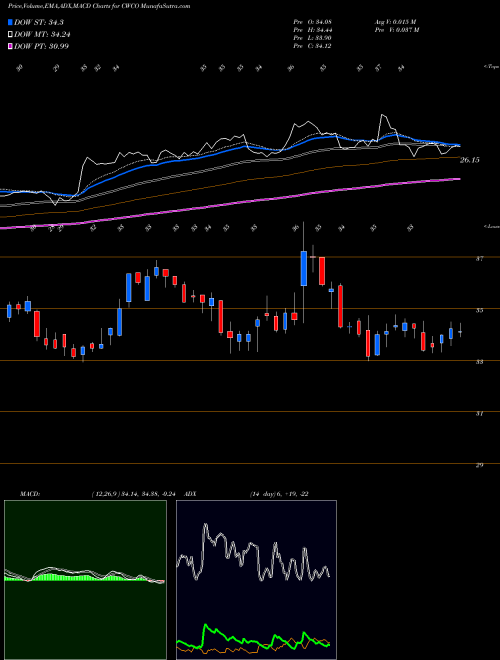This screenshot has height=660, width=500.
Task: Click the ADX '(14 day) 6, +19, -22' readout
Action: point(279,494)
